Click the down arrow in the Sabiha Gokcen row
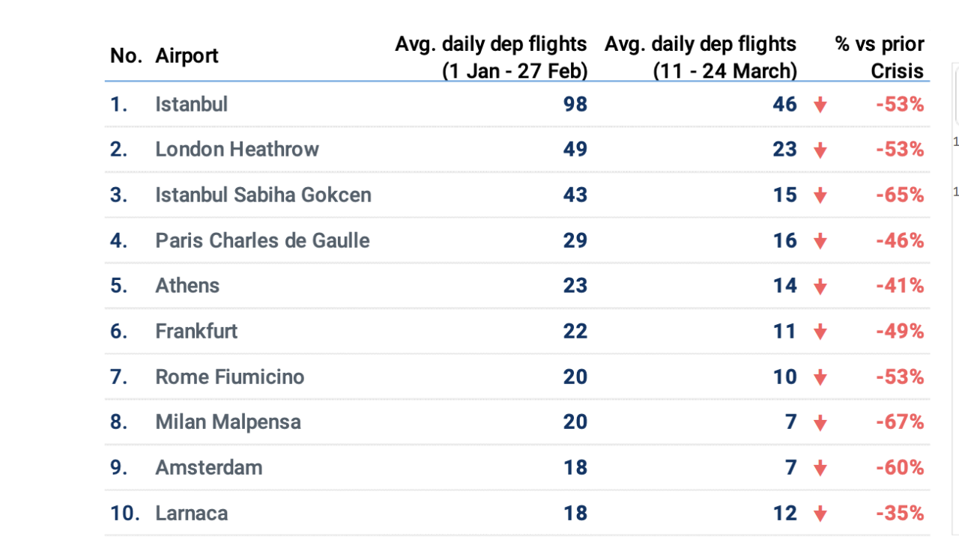The width and height of the screenshot is (959, 560). click(x=820, y=196)
